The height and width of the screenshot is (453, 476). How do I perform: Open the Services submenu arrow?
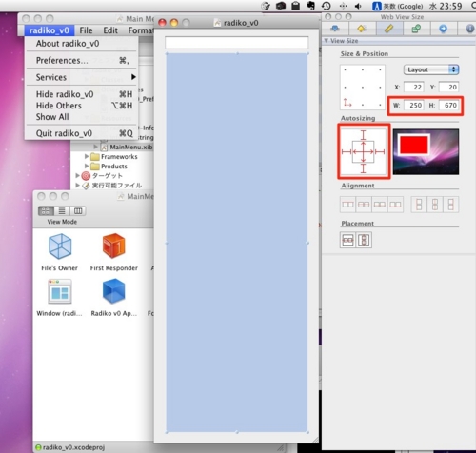(133, 77)
